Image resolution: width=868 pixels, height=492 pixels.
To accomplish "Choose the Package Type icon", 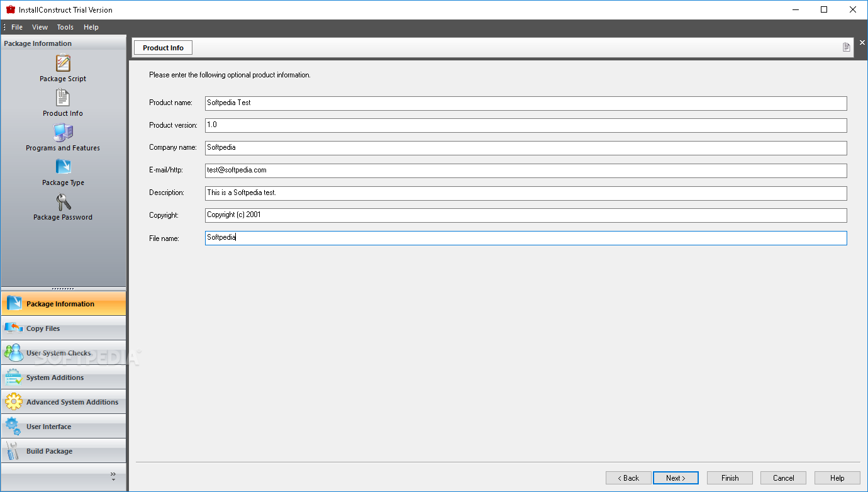I will click(63, 167).
